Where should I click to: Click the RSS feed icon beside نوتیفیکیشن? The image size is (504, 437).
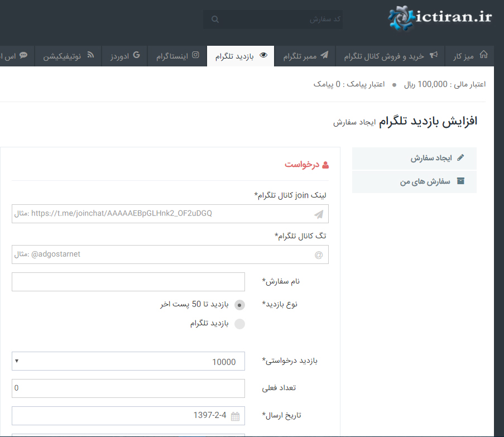(x=90, y=55)
